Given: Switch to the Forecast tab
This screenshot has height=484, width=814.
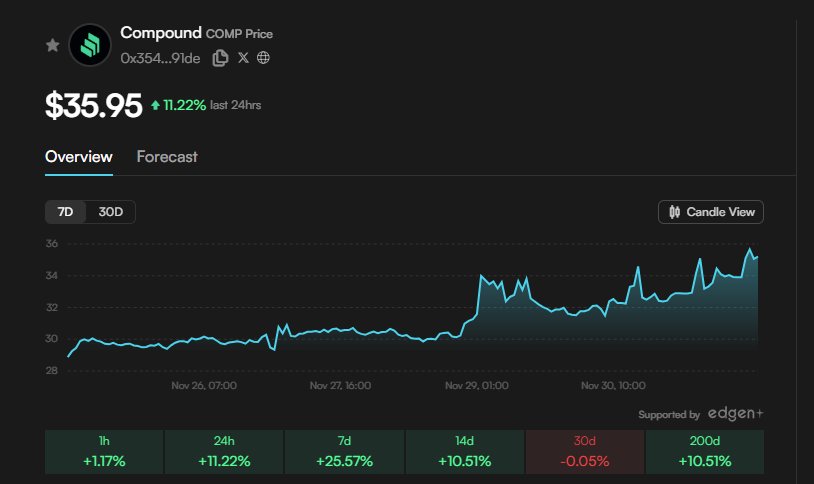Looking at the screenshot, I should 167,157.
